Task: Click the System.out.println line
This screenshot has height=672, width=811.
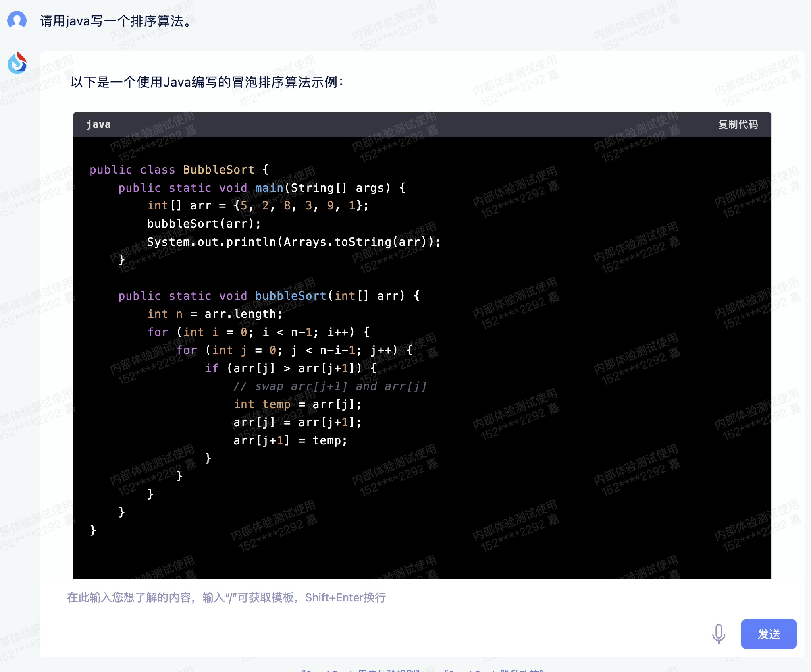Action: [294, 242]
